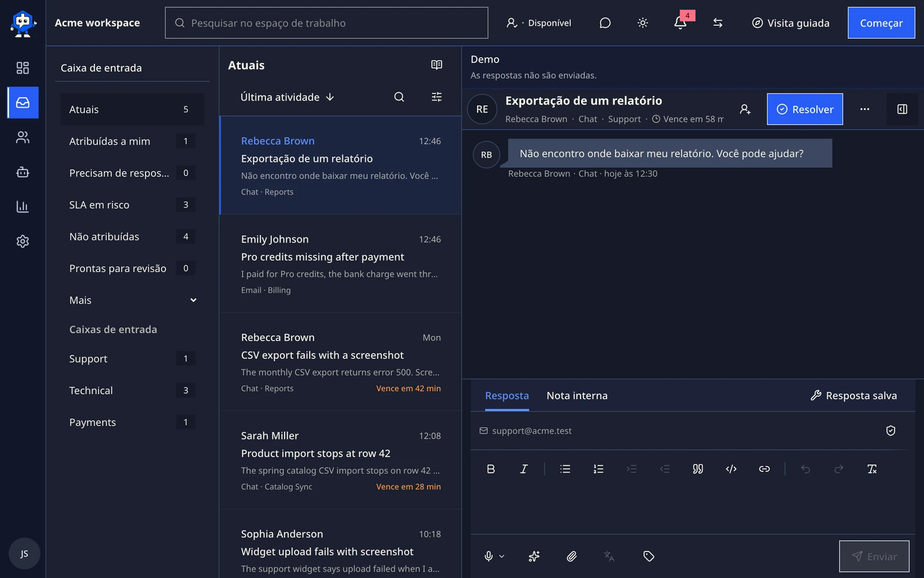Open the three-dot more actions menu
924x578 pixels.
864,109
